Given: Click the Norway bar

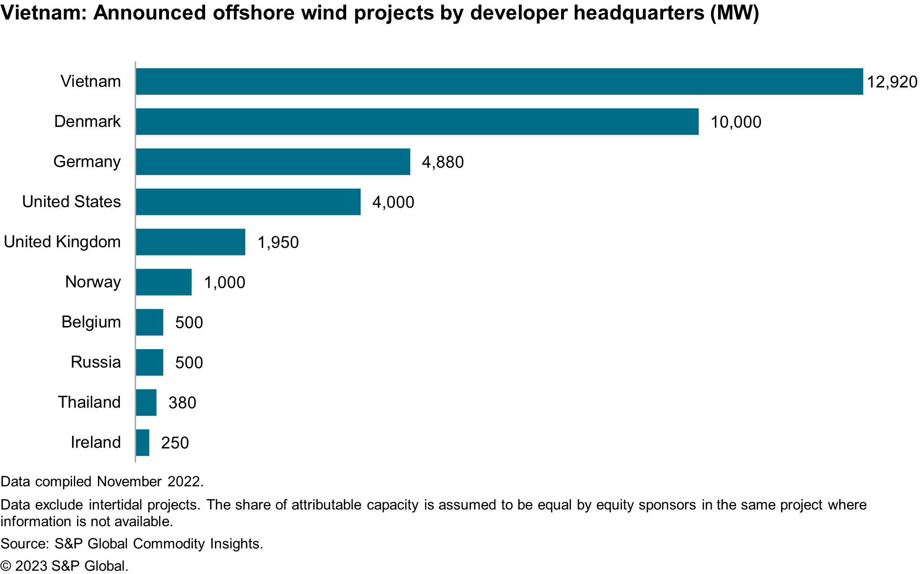Looking at the screenshot, I should click(x=164, y=282).
